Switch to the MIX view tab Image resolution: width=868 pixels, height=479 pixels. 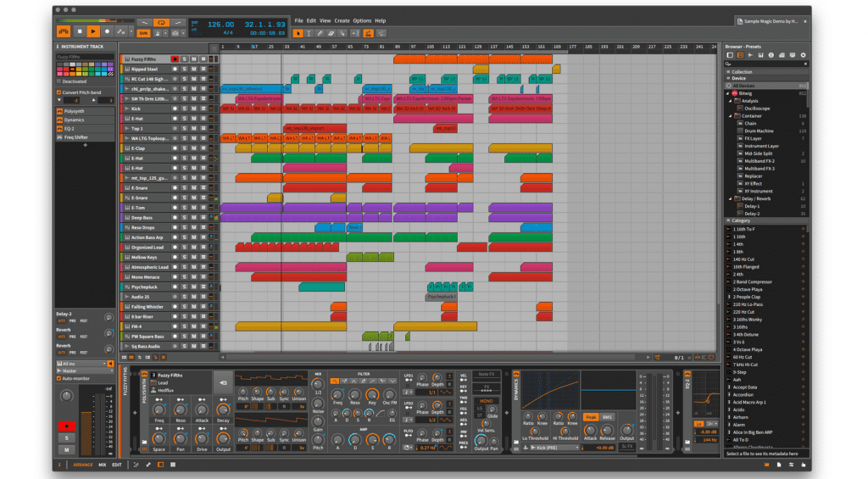coord(103,465)
